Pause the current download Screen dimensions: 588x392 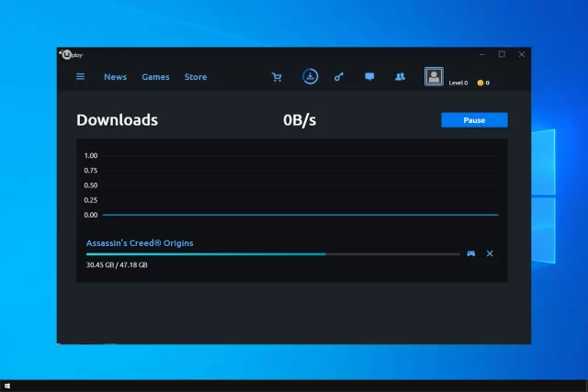tap(474, 120)
